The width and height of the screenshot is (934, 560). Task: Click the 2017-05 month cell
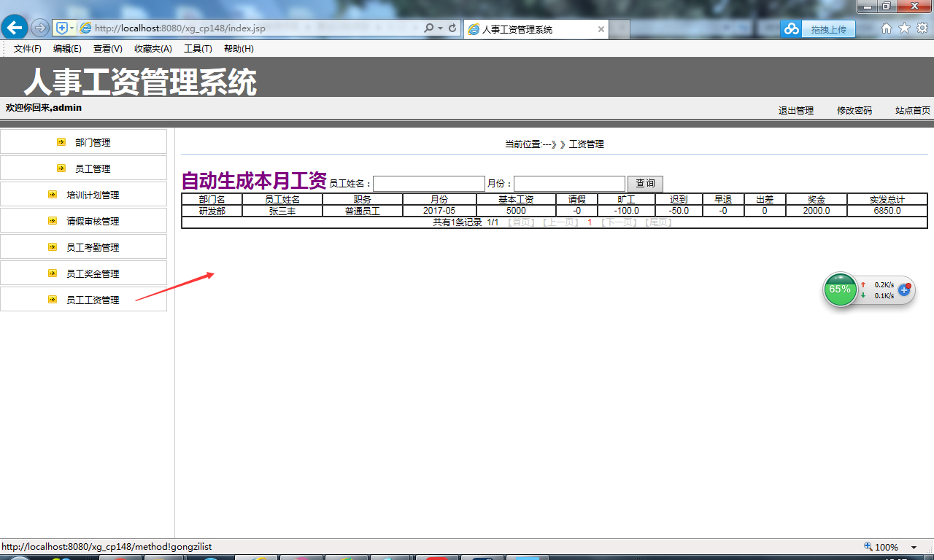[x=439, y=211]
